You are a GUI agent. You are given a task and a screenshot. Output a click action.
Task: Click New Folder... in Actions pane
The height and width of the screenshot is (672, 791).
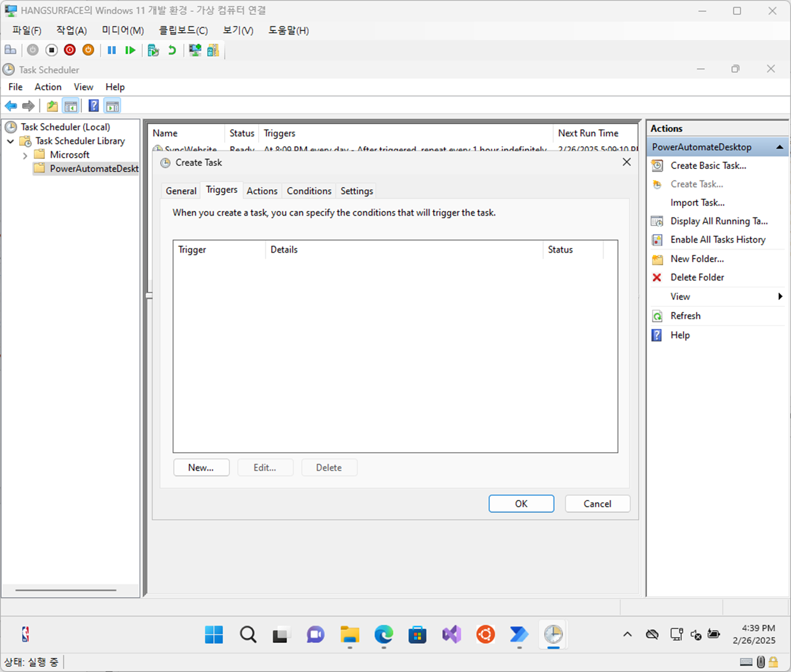(x=697, y=259)
